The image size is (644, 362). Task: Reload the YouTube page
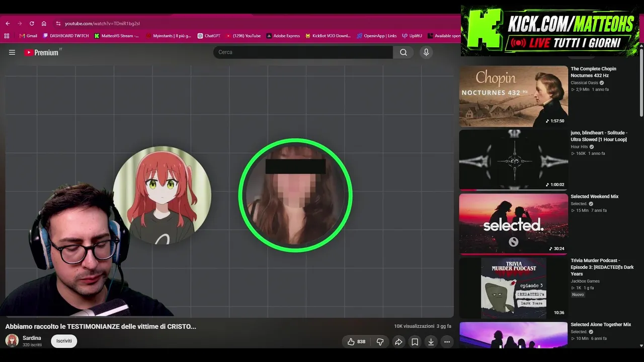tap(32, 24)
